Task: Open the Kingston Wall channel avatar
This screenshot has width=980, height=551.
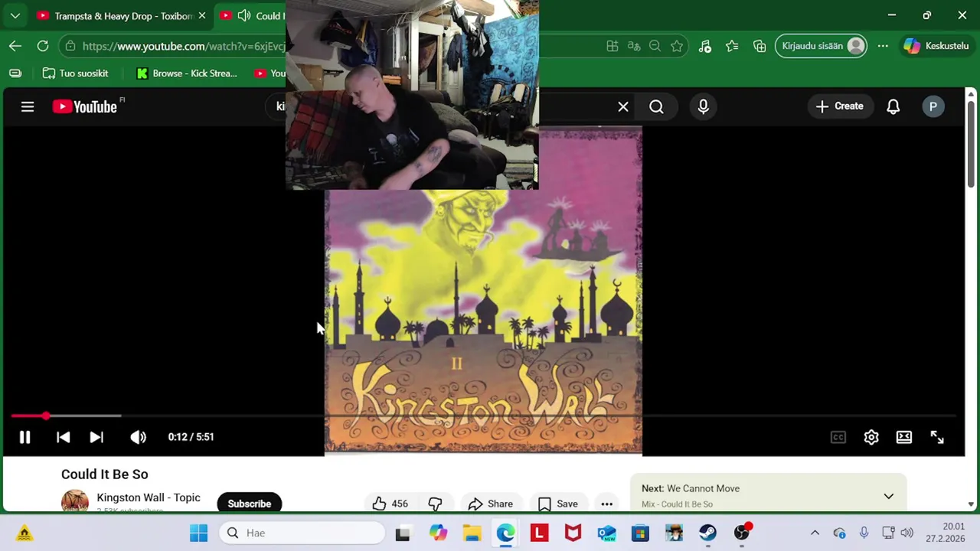Action: [x=75, y=501]
